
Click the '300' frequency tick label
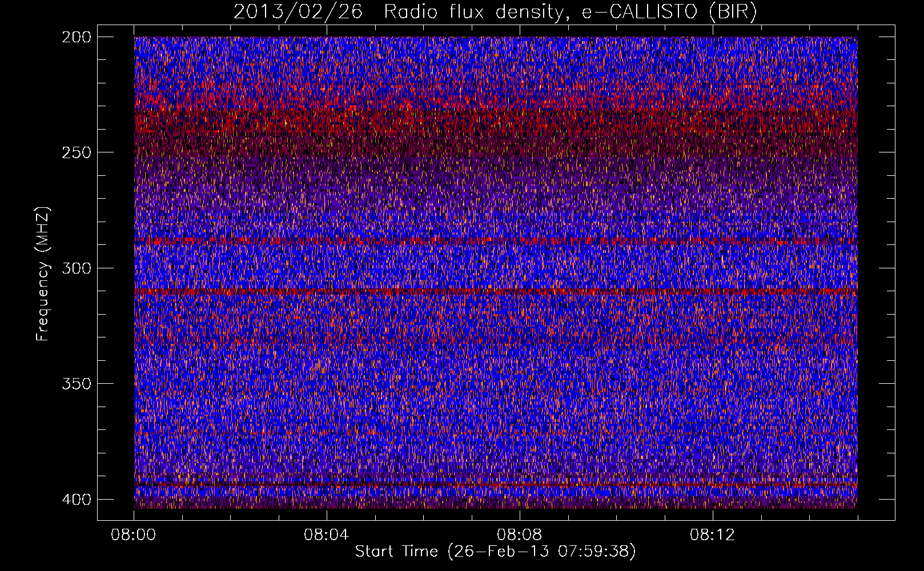click(x=76, y=268)
